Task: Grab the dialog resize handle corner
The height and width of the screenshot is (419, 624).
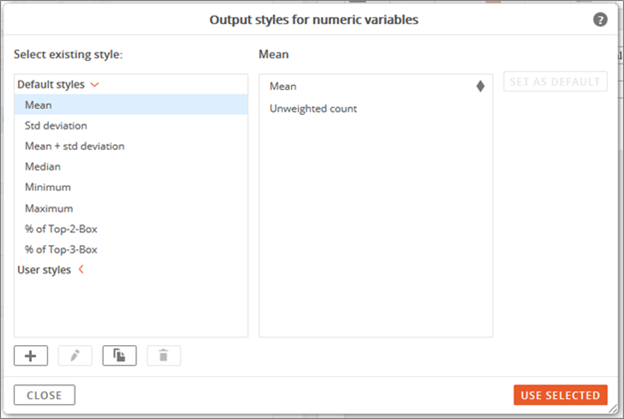Action: click(613, 409)
